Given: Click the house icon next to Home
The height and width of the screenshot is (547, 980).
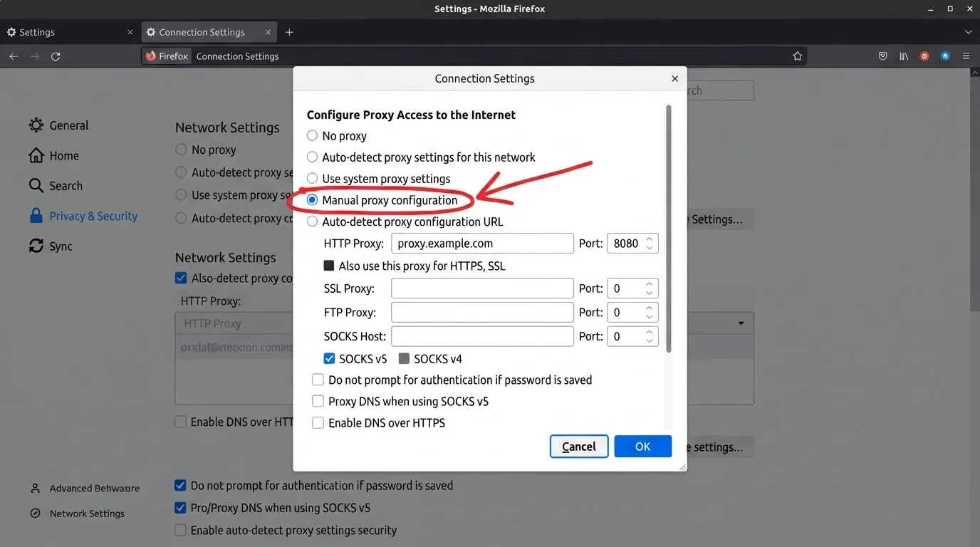Looking at the screenshot, I should (x=36, y=155).
